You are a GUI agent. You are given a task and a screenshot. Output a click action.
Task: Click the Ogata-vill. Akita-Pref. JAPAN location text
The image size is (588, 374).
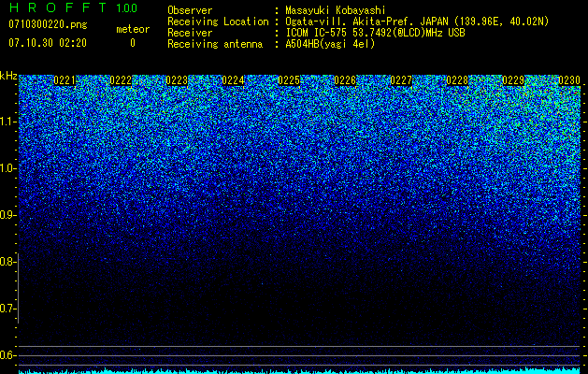pos(417,22)
